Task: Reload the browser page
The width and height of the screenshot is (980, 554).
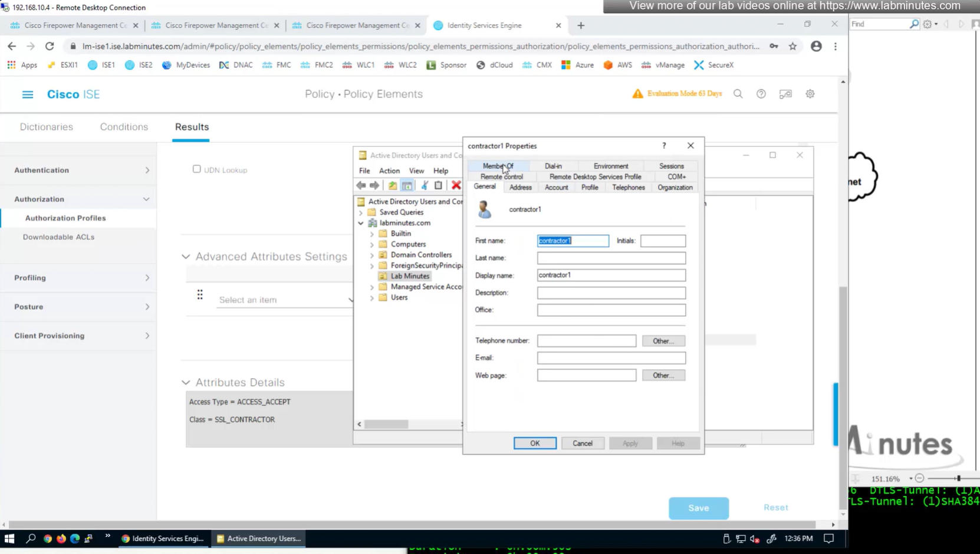Action: point(50,46)
